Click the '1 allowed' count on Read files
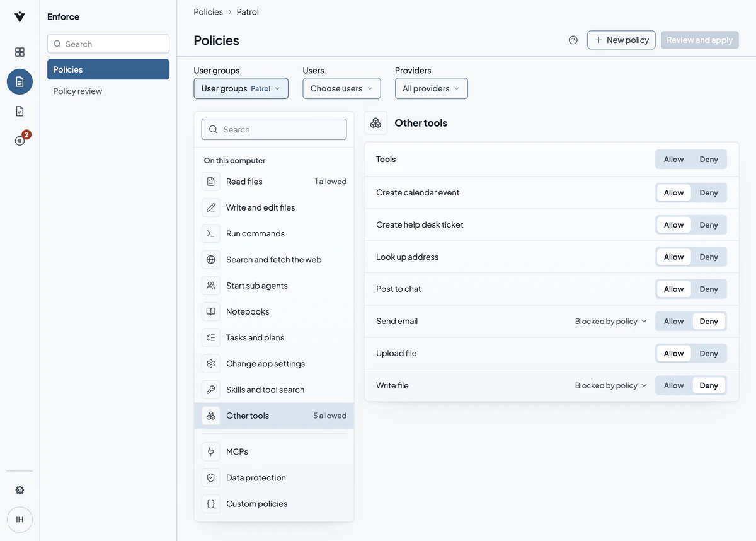 coord(331,182)
